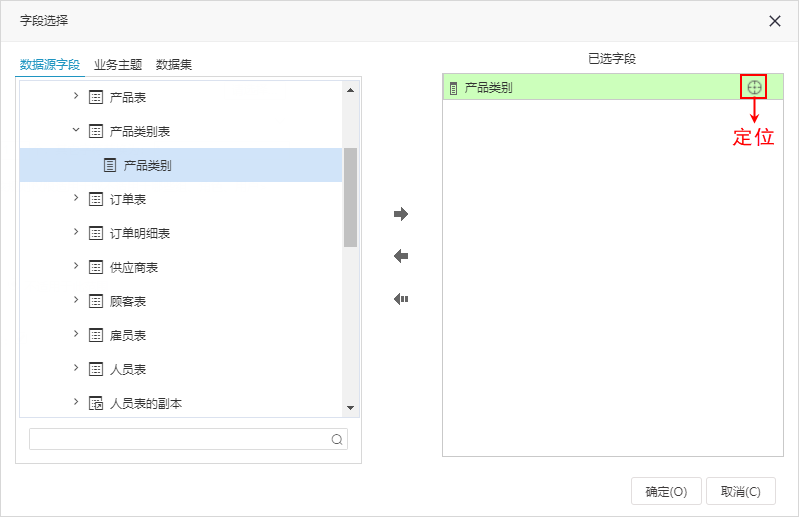Expand the 订单表 node
Screen dimensions: 799x517
(76, 198)
